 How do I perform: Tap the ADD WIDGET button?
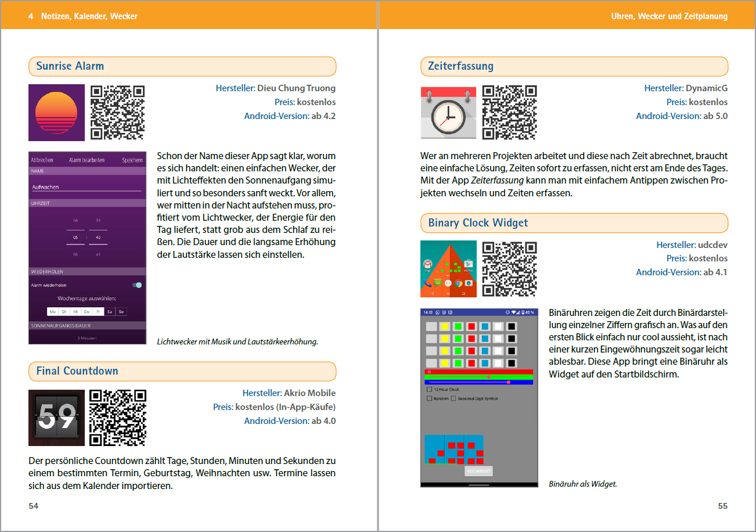[478, 471]
